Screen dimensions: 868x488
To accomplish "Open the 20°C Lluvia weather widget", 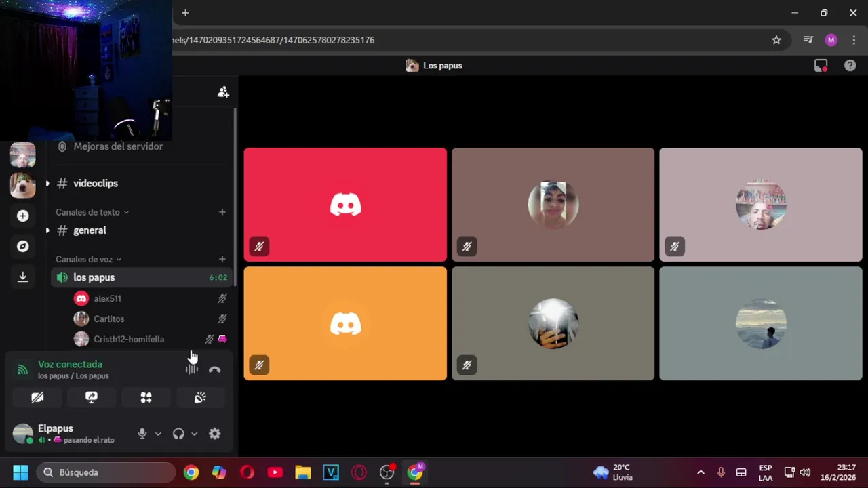I will pyautogui.click(x=613, y=472).
